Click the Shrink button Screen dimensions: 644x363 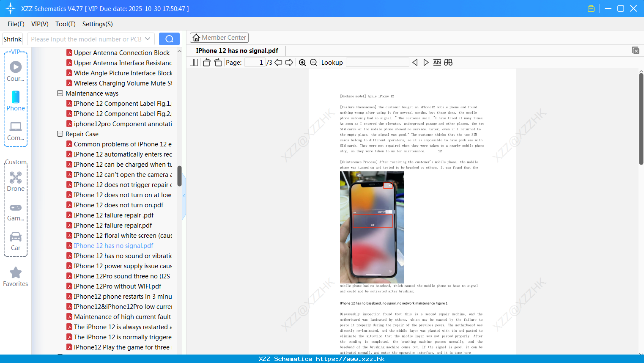click(13, 39)
